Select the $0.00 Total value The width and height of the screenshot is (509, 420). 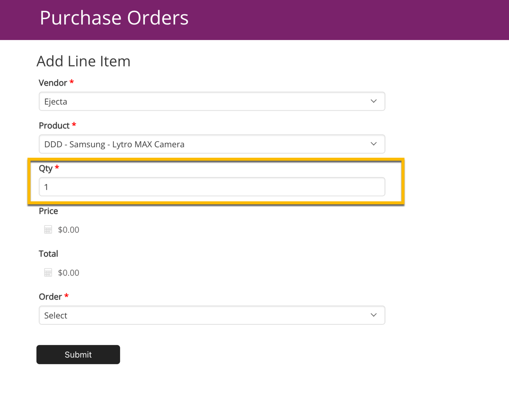(x=69, y=273)
